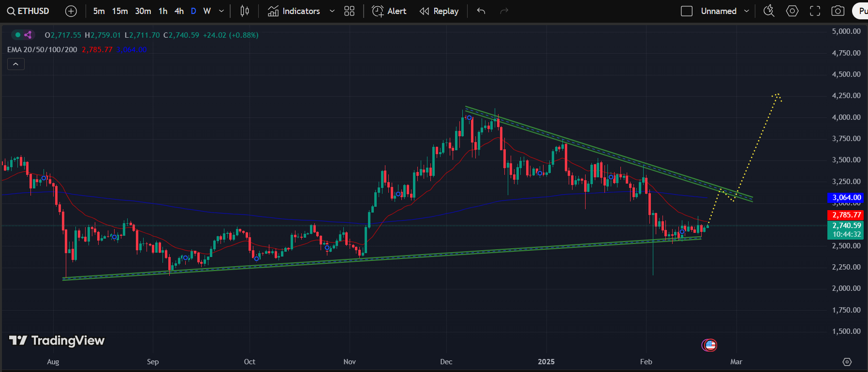Click the Alert button
This screenshot has width=868, height=372.
point(389,11)
